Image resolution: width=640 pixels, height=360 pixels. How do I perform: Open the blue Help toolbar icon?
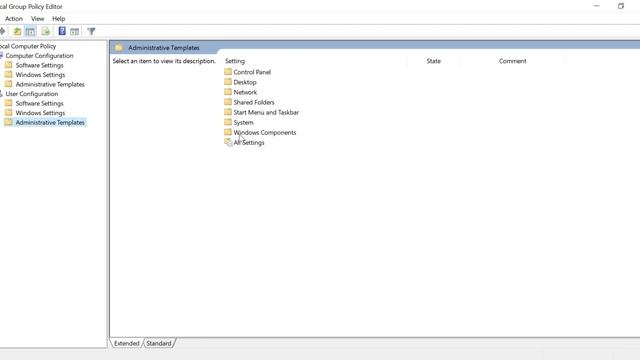62,31
